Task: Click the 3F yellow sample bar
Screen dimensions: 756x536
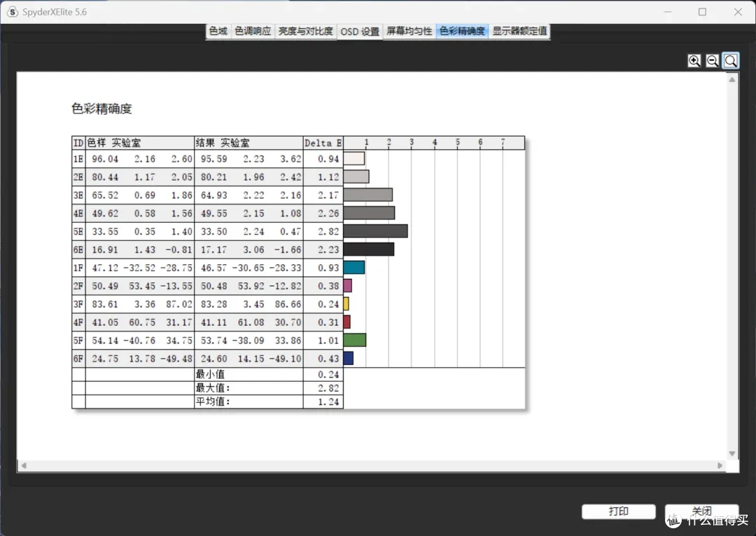Action: pos(346,304)
